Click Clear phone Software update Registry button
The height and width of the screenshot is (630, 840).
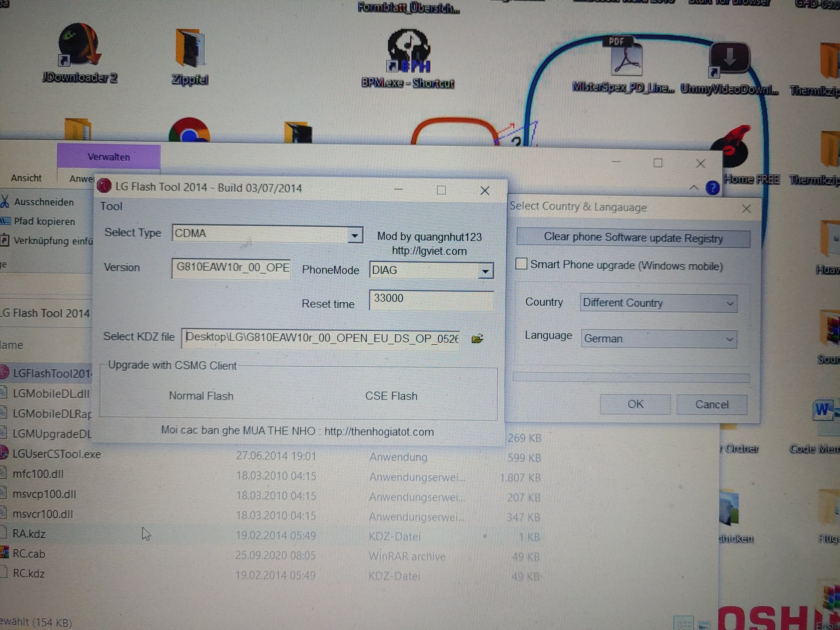633,238
